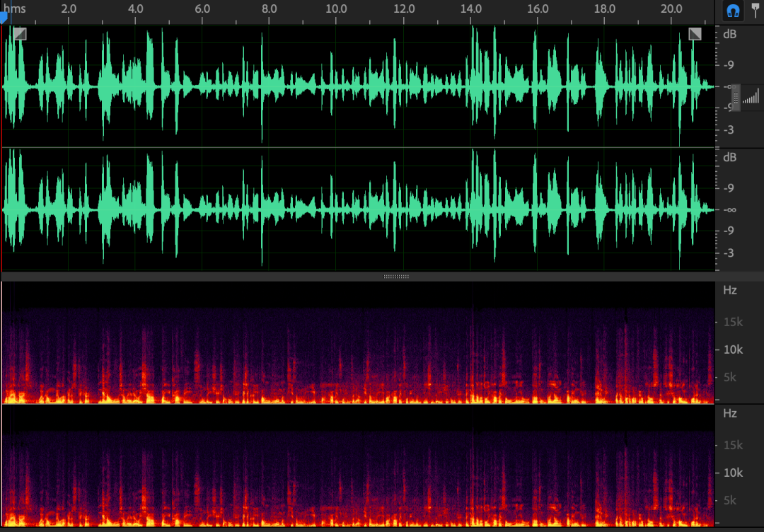Click the 8.0 second mark on the ruler
This screenshot has height=532, width=764.
tap(270, 8)
